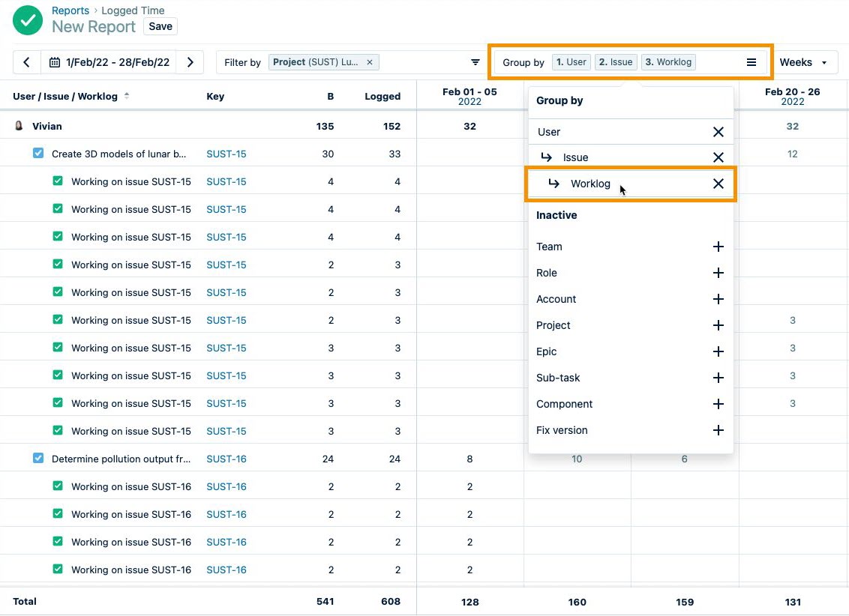
Task: Add Project grouping with its plus icon
Action: click(x=718, y=325)
